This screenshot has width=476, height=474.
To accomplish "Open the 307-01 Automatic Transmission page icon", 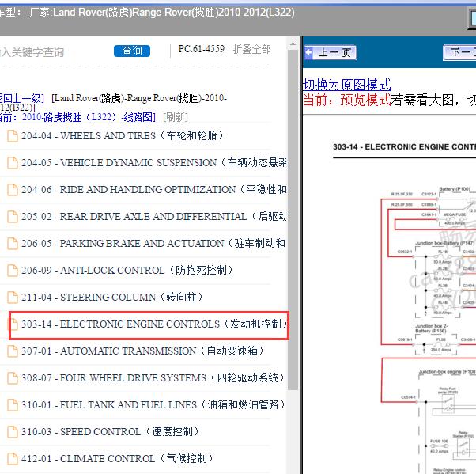I will (x=13, y=351).
